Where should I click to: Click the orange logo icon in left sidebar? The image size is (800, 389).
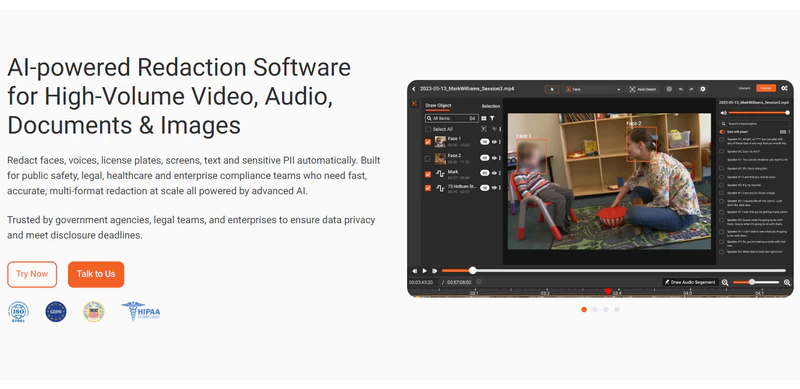414,103
